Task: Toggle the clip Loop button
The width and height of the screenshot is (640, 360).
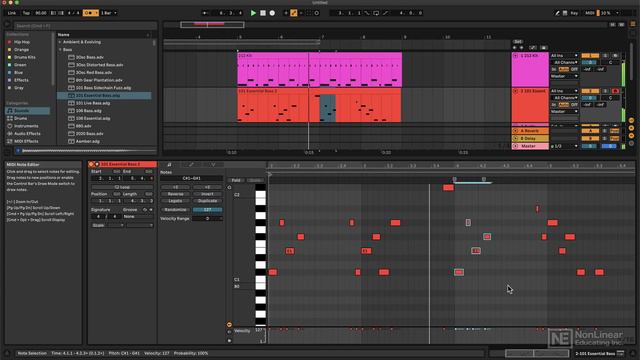Action: point(122,187)
